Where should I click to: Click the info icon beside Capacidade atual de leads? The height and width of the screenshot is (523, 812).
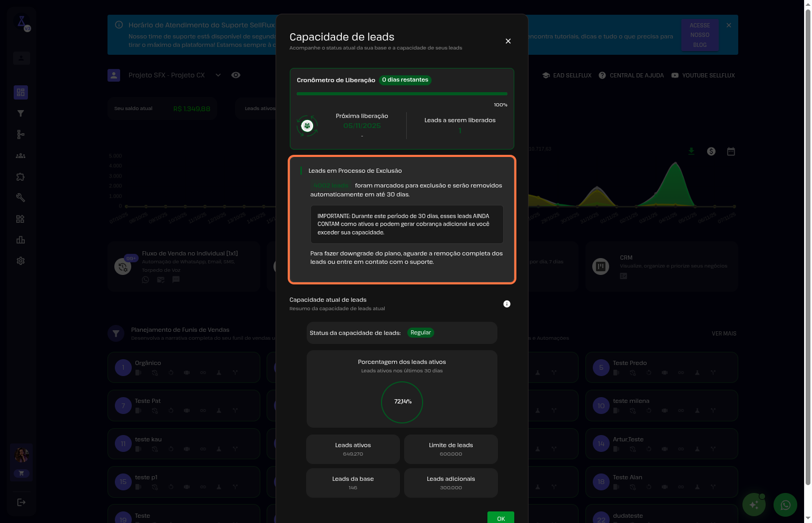pos(506,304)
